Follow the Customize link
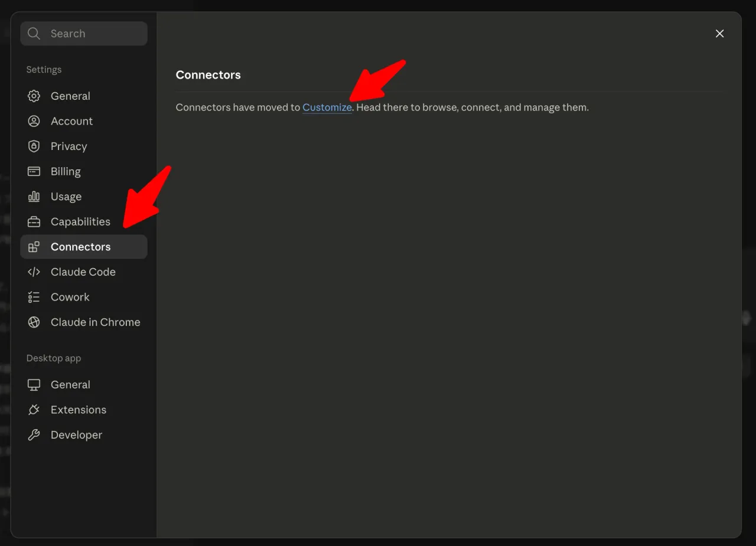This screenshot has height=546, width=756. tap(327, 107)
